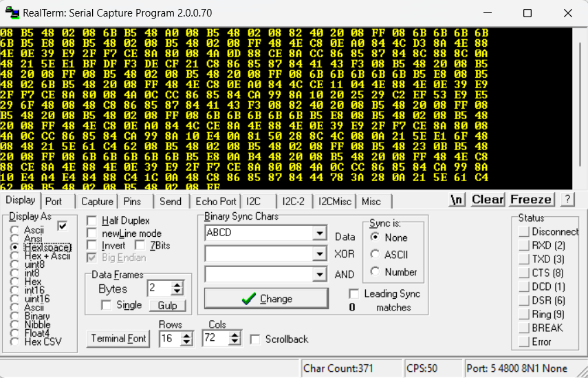Enable newLine mode
588x378 pixels.
point(91,233)
